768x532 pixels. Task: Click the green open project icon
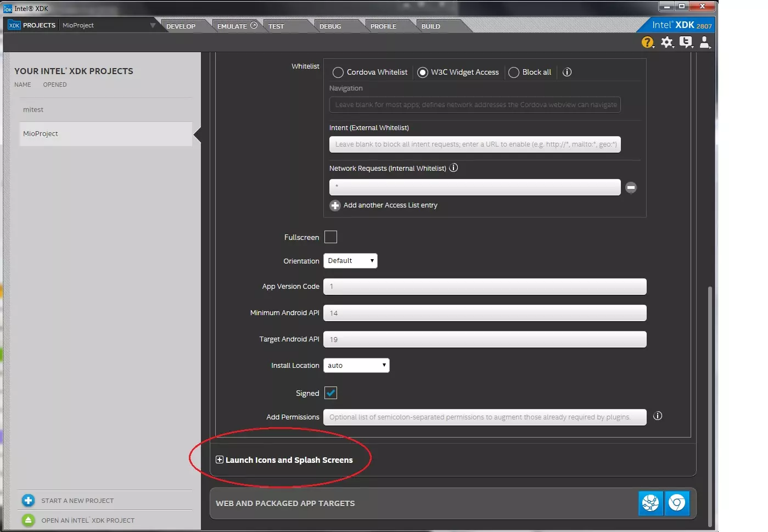[28, 520]
